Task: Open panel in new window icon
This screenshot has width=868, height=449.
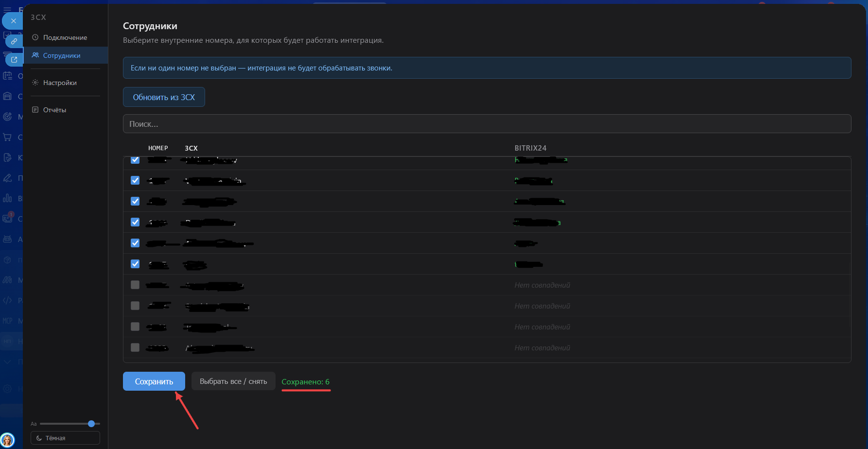Action: point(14,60)
